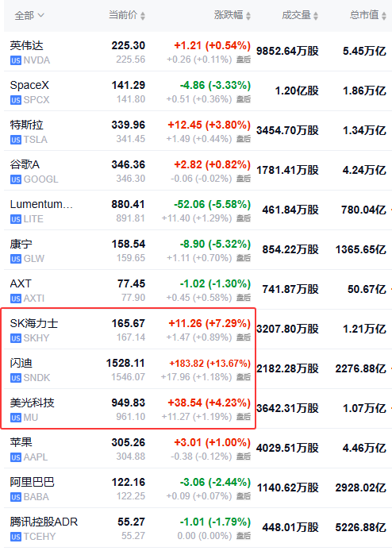392x551 pixels.
Task: Click the US badge beside SNDK
Action: point(16,378)
